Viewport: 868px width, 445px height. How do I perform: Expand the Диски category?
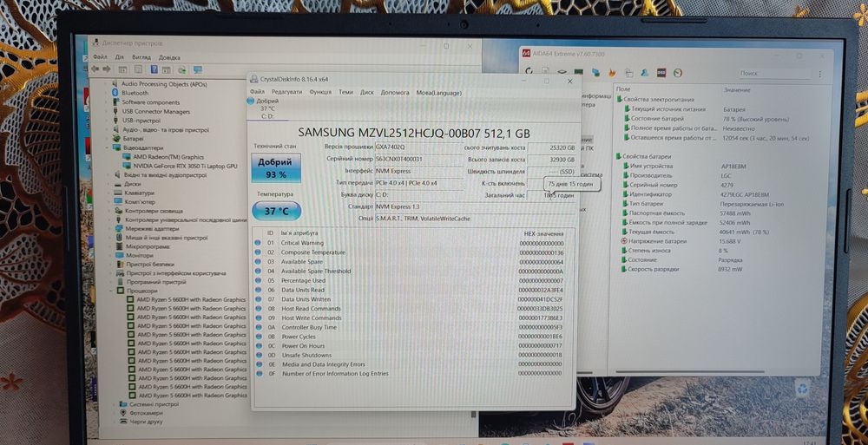[108, 184]
